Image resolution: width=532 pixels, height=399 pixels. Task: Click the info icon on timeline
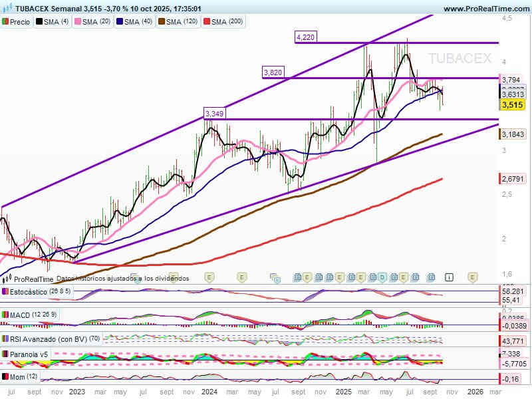[450, 277]
